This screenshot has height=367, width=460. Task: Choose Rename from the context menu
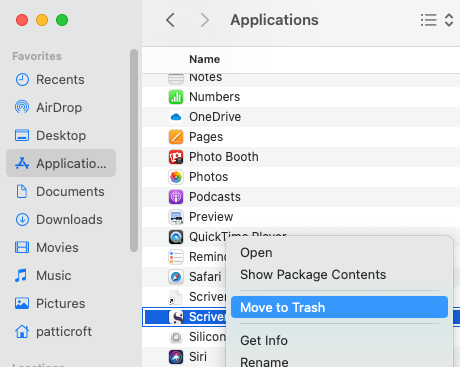tap(264, 362)
